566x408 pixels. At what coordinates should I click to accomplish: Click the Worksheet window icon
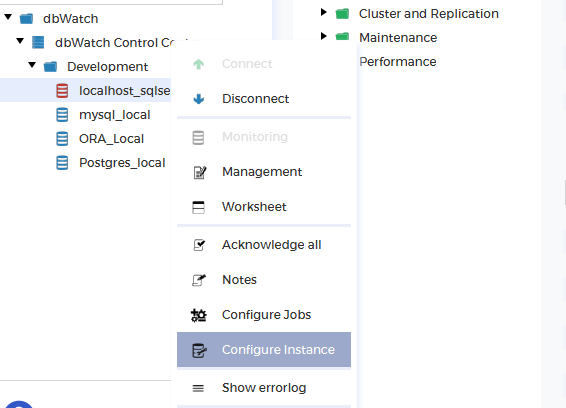pos(198,207)
